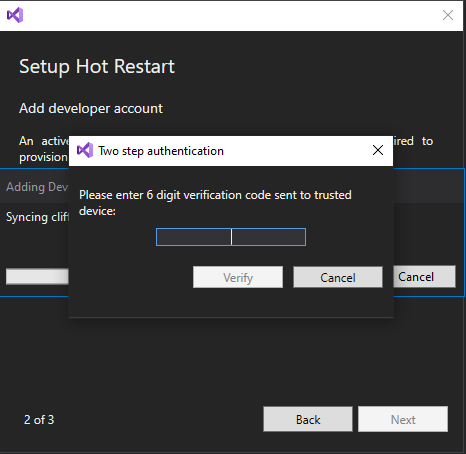466x454 pixels.
Task: Click the Visual Studio logo beside Two step authentication
Action: (85, 150)
